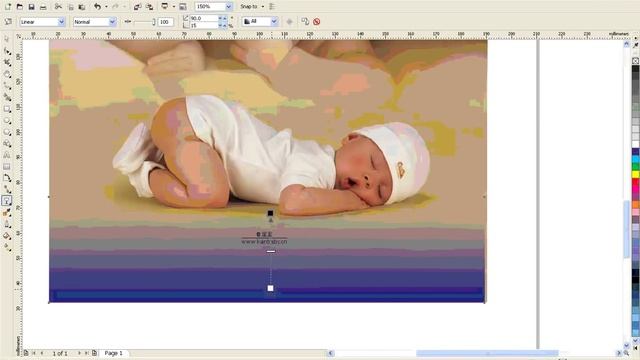Undo the last action with the Undo arrow
The width and height of the screenshot is (640, 360).
(x=97, y=7)
